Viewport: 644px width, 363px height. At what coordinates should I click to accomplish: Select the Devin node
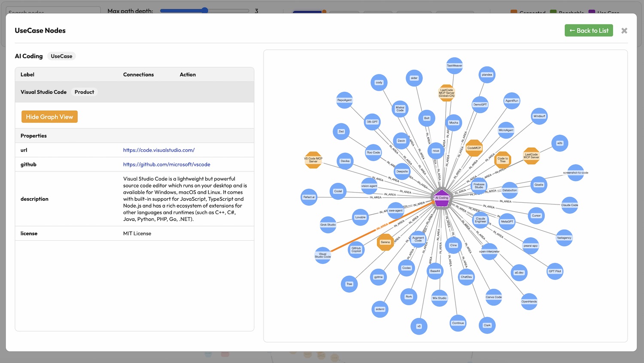click(401, 141)
